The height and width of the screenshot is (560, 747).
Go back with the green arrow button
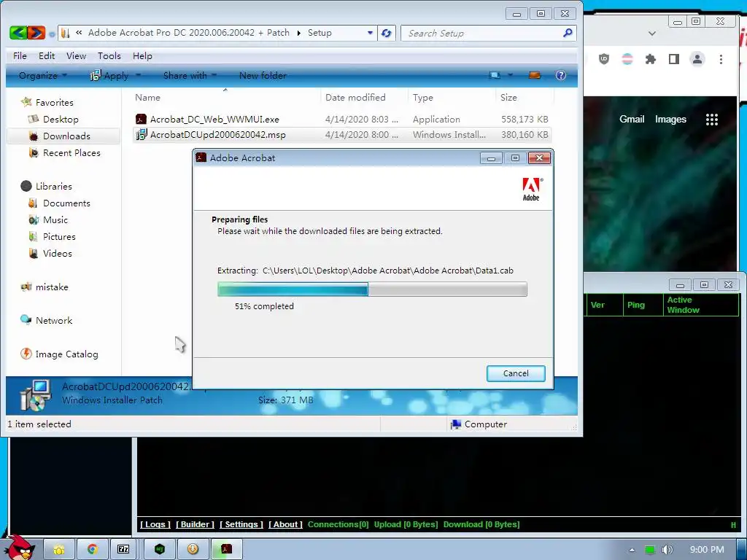tap(18, 33)
